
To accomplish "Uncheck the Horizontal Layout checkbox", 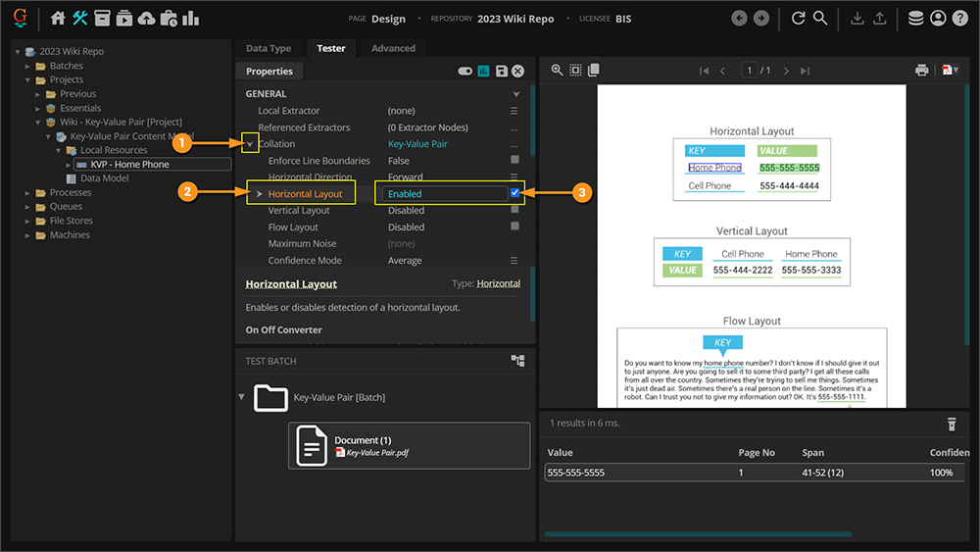I will click(x=514, y=194).
